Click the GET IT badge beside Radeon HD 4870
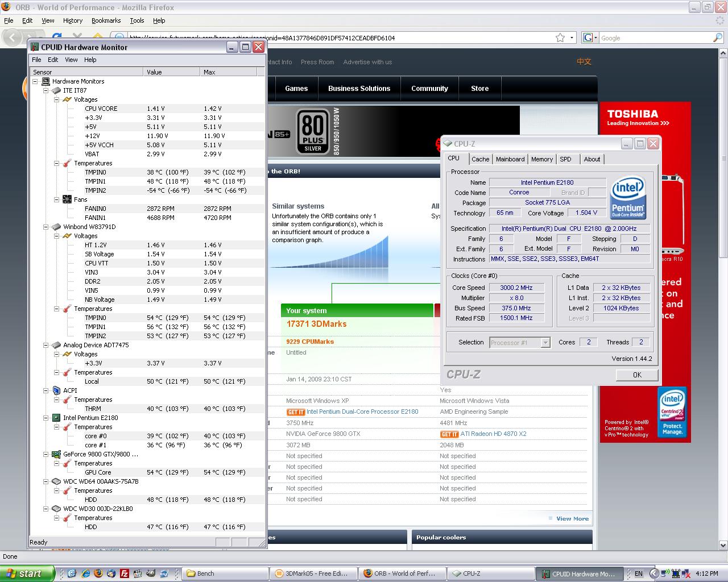The width and height of the screenshot is (728, 582). [x=449, y=434]
